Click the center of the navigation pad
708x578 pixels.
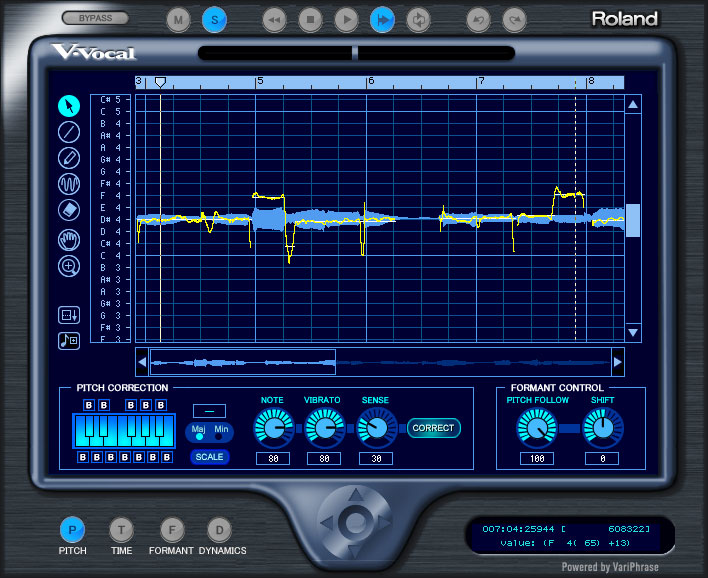(x=355, y=523)
